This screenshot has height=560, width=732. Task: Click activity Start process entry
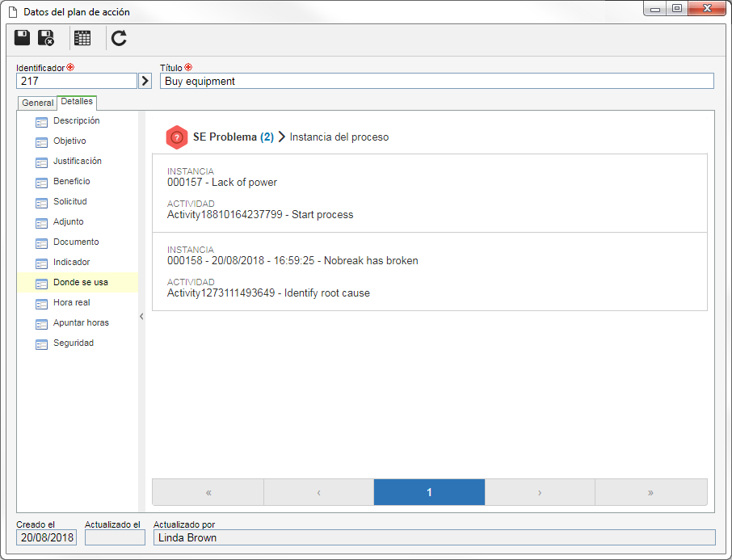coord(260,214)
